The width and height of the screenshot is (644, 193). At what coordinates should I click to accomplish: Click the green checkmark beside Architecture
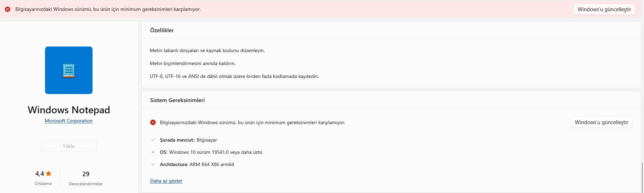[x=153, y=164]
